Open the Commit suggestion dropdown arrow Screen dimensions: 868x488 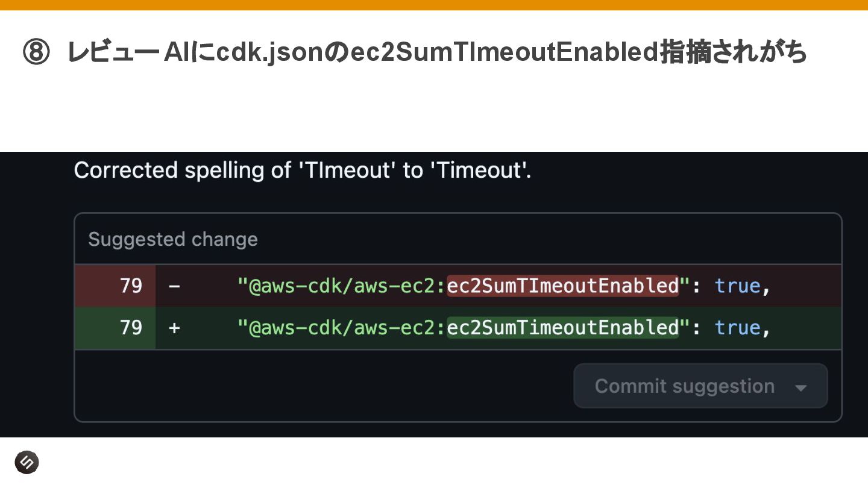click(800, 387)
